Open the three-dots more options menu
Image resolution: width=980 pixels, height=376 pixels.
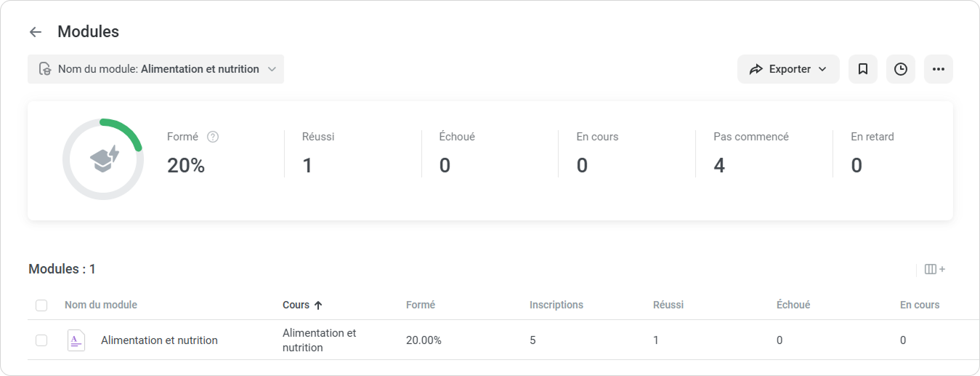pos(939,69)
